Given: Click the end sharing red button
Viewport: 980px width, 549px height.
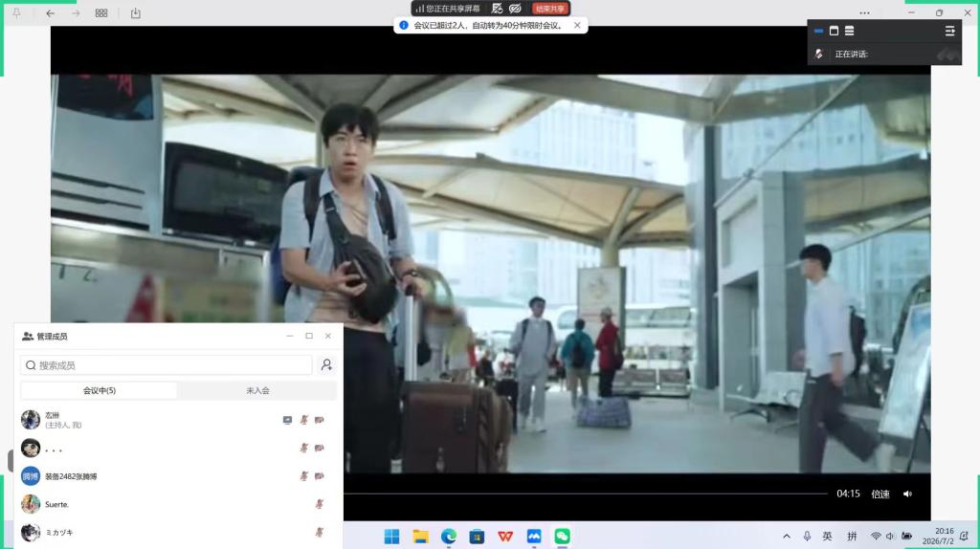Looking at the screenshot, I should (550, 9).
